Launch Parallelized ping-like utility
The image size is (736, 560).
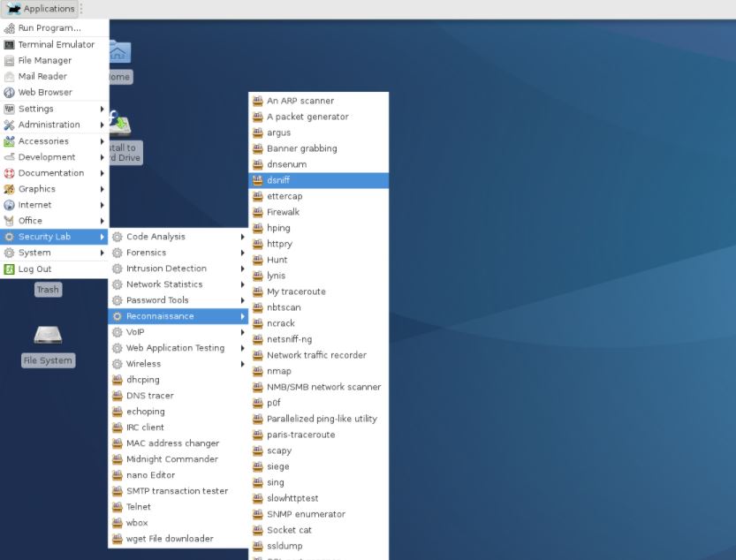[x=319, y=420]
